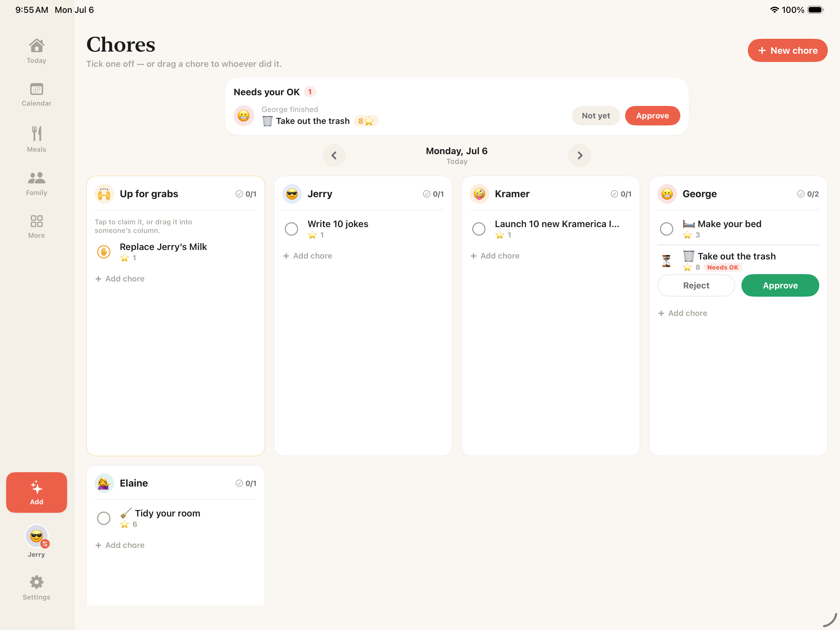Click Elaine's 0/1 progress count

[x=246, y=483]
